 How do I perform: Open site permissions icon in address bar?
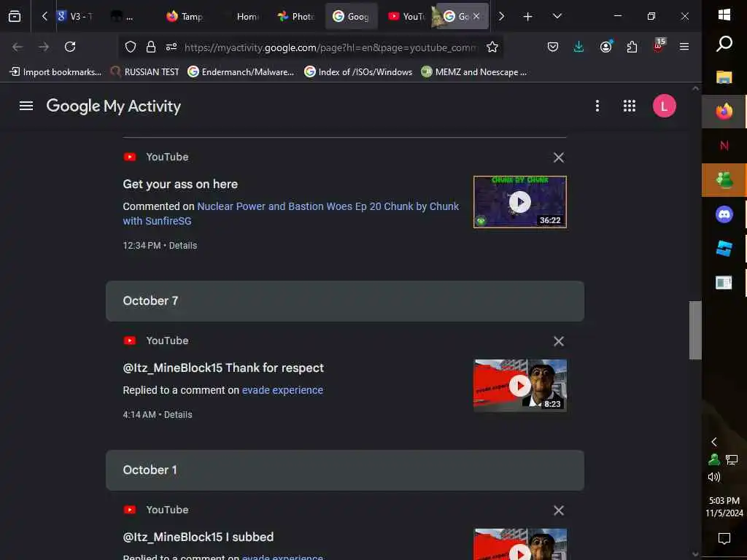pyautogui.click(x=171, y=47)
